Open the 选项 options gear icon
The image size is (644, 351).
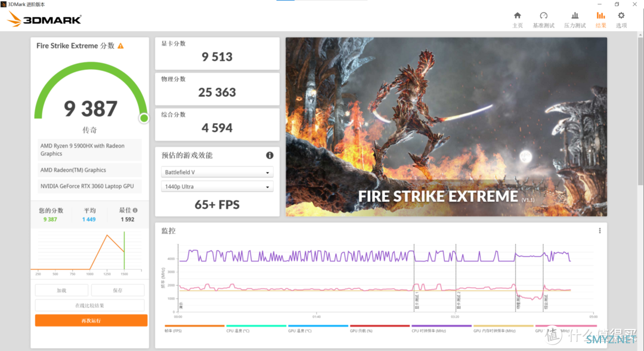[x=621, y=16]
